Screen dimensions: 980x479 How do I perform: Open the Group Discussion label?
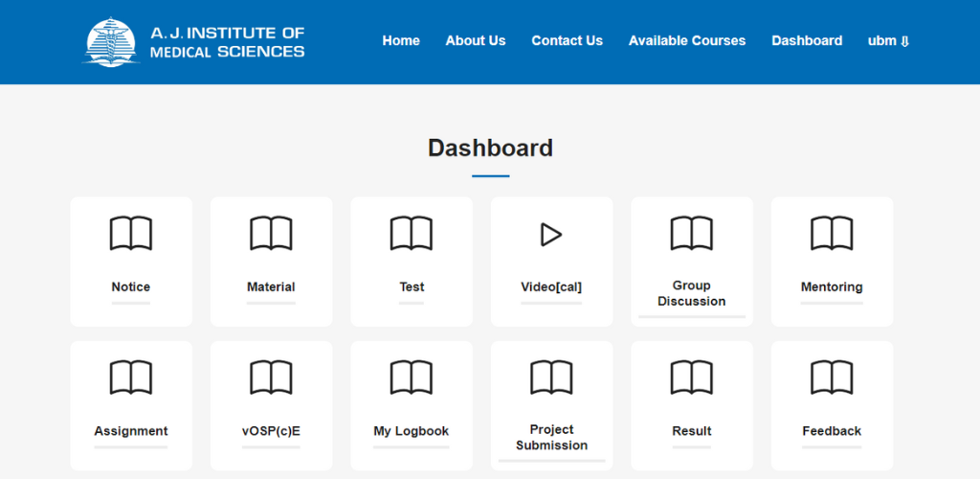pos(691,293)
